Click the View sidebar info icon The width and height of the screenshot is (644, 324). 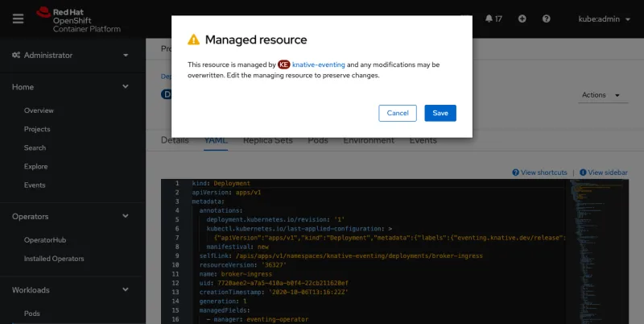tap(584, 172)
